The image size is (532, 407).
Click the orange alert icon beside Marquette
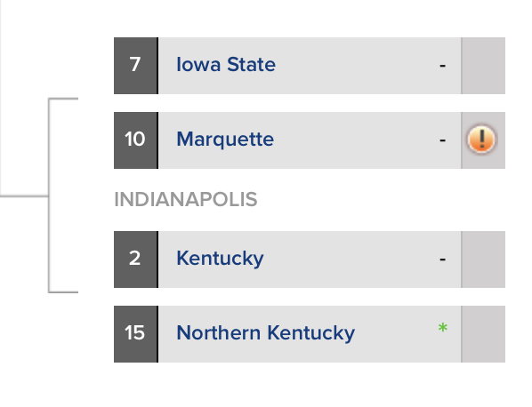tap(481, 140)
